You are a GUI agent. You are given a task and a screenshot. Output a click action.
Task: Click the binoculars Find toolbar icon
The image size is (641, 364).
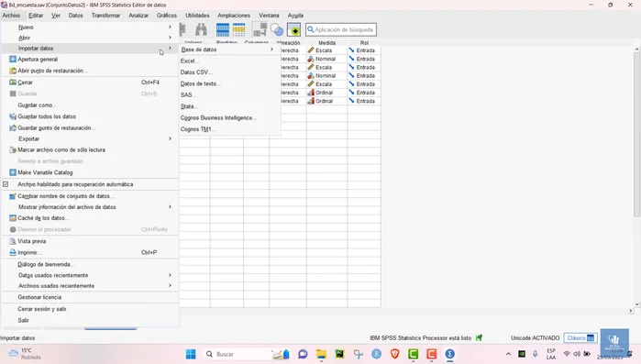[x=201, y=30]
